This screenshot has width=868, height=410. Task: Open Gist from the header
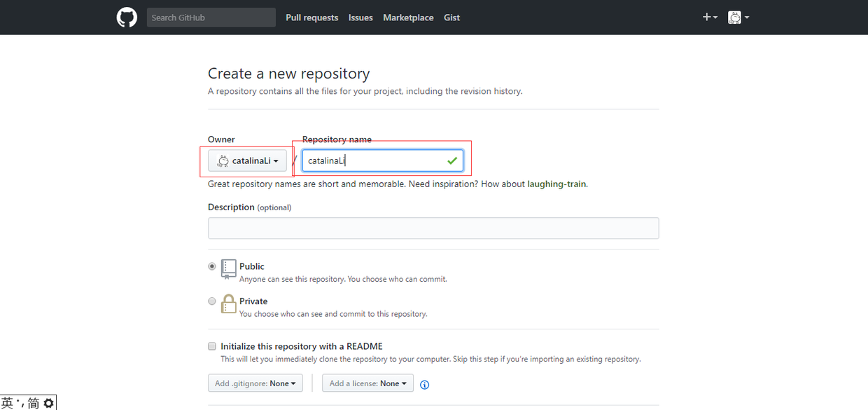pyautogui.click(x=451, y=18)
